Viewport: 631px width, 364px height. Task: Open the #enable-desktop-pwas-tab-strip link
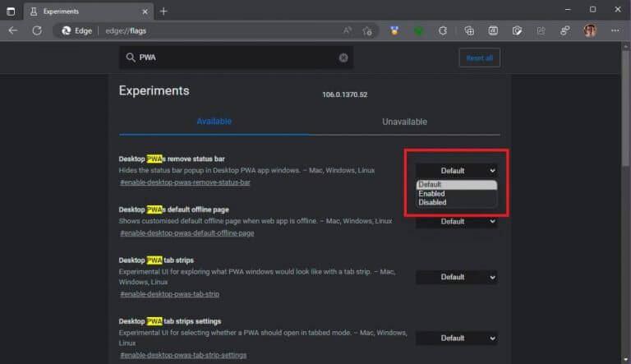[x=170, y=294]
